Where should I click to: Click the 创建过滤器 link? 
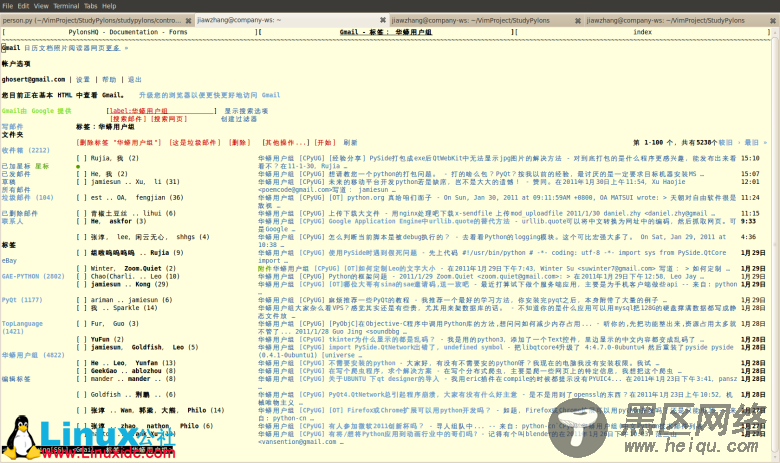[239, 119]
